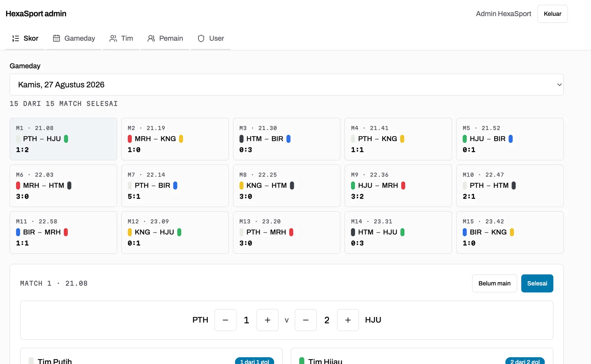Image resolution: width=591 pixels, height=364 pixels.
Task: Click the HexaSport admin title
Action: (36, 14)
